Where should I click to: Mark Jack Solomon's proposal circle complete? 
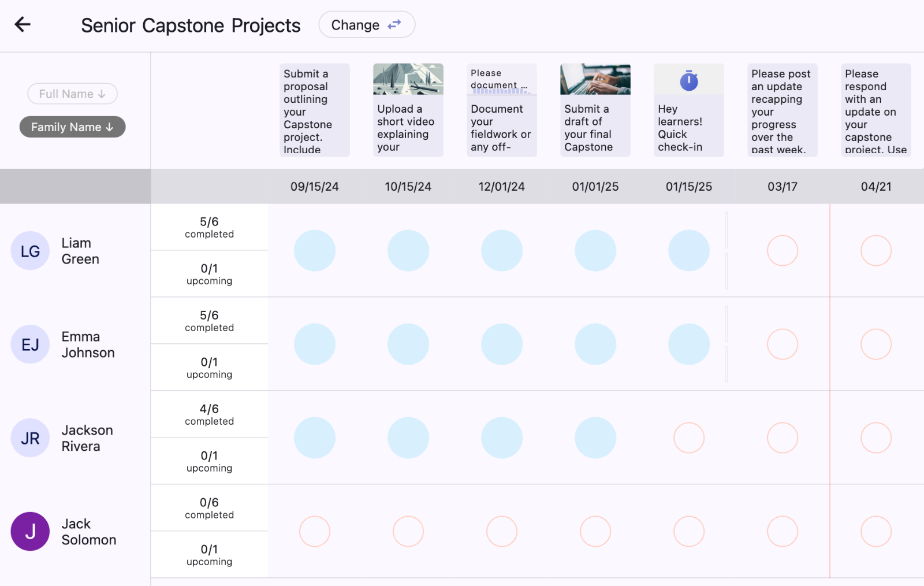(314, 531)
